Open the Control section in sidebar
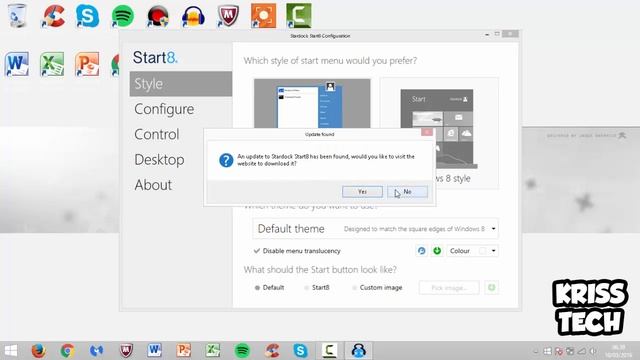640x360 pixels. [x=157, y=134]
